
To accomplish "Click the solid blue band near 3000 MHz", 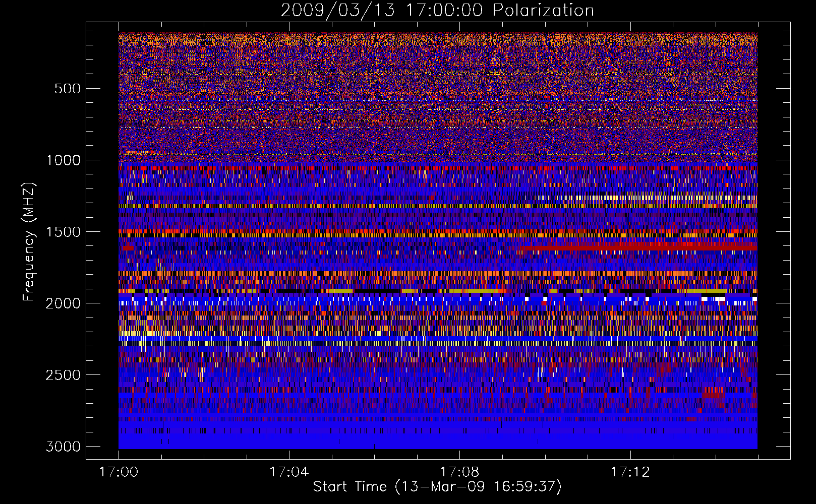I will (x=438, y=442).
